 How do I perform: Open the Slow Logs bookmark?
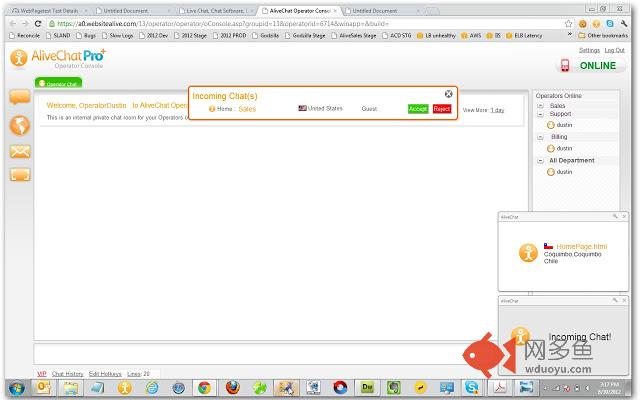tap(118, 36)
